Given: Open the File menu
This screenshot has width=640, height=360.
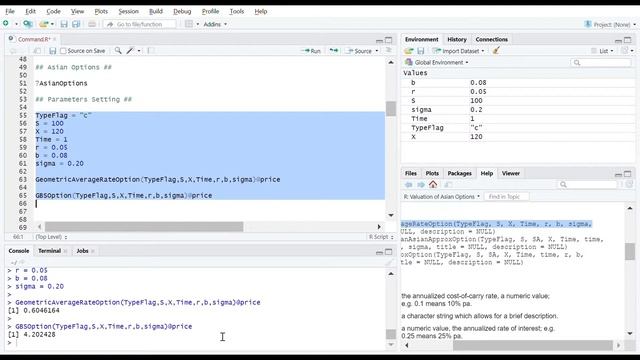Looking at the screenshot, I should coord(10,11).
